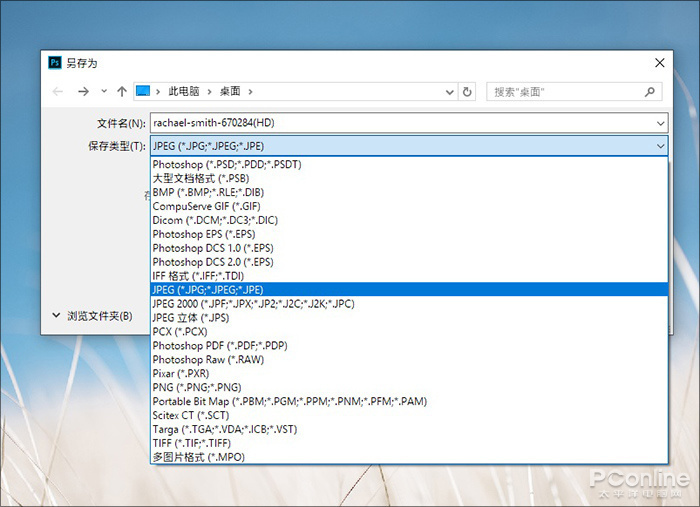The width and height of the screenshot is (700, 507).
Task: Choose Dicom (*.DCM;*.DC3;*.DIC) format
Action: [409, 220]
